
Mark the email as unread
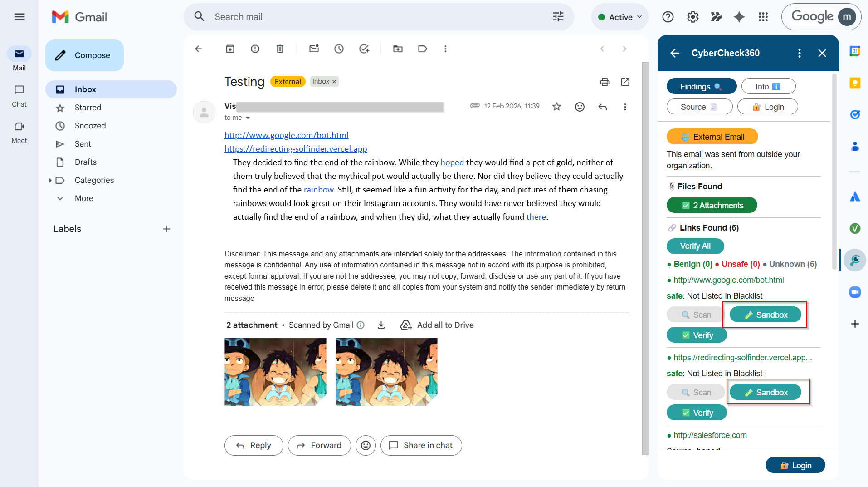click(314, 49)
